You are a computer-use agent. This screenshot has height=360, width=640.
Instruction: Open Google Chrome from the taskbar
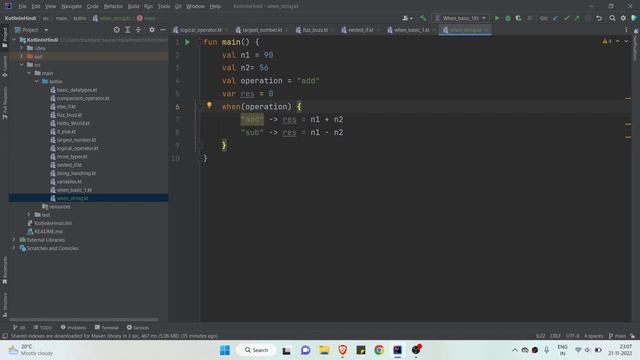point(379,350)
